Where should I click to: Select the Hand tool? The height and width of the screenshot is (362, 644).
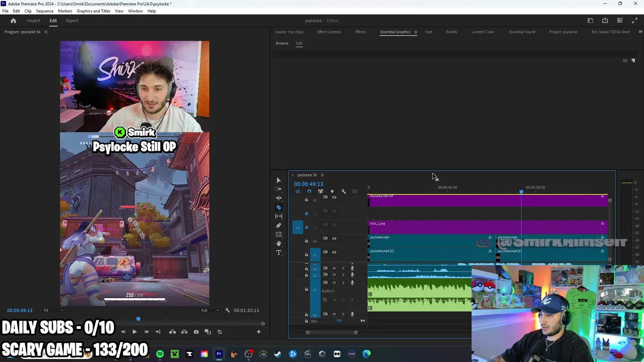(x=279, y=243)
